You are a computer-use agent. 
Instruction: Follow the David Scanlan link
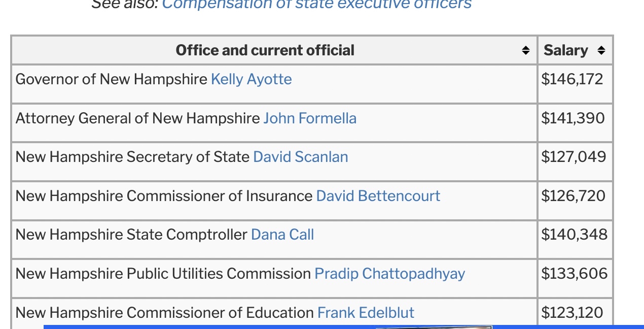[300, 157]
